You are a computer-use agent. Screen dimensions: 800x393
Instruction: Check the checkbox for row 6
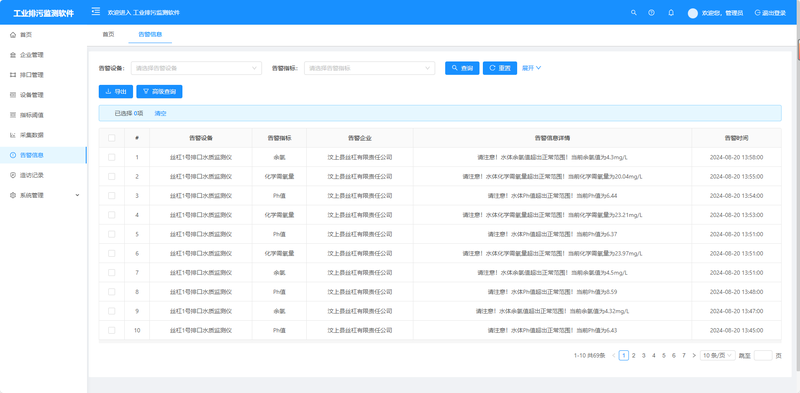point(112,253)
